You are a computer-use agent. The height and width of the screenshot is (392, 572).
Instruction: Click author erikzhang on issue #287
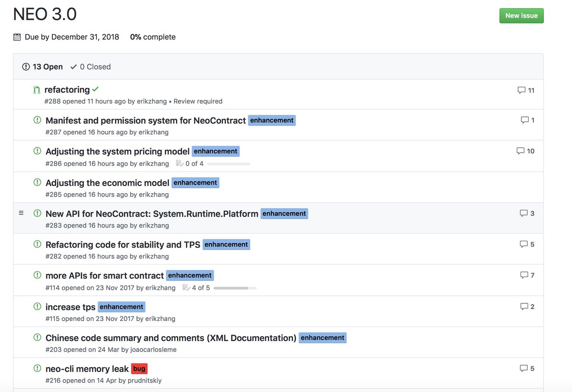(153, 133)
